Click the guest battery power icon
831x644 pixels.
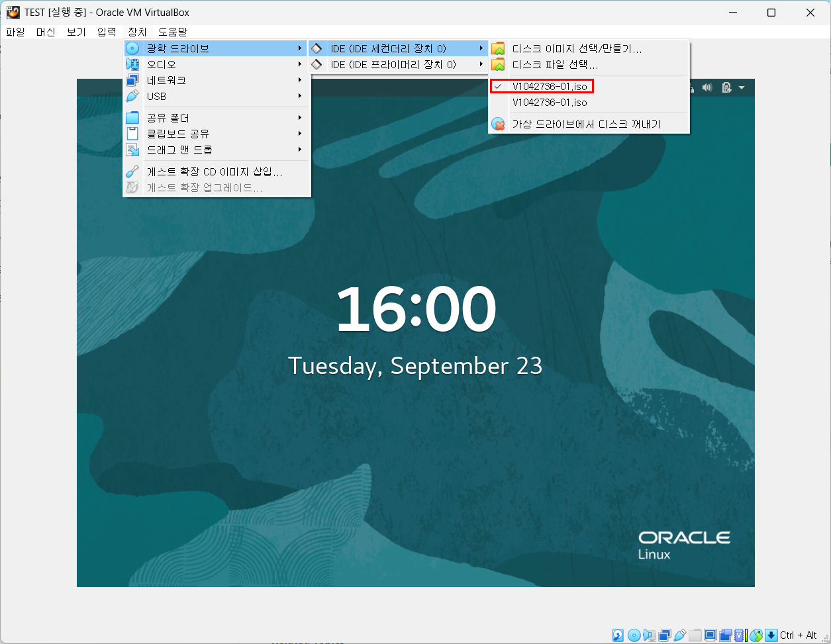(x=726, y=87)
